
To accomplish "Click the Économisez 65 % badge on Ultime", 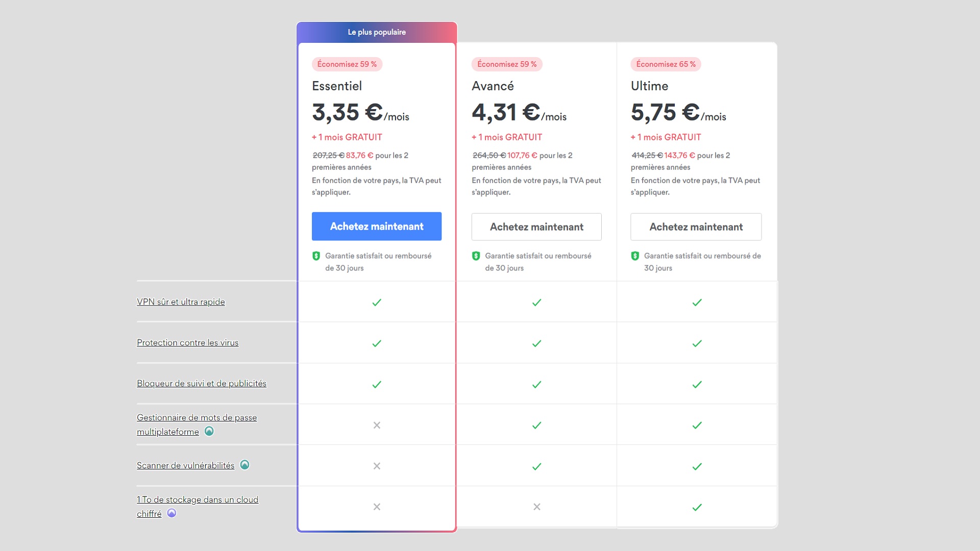I will click(x=666, y=64).
